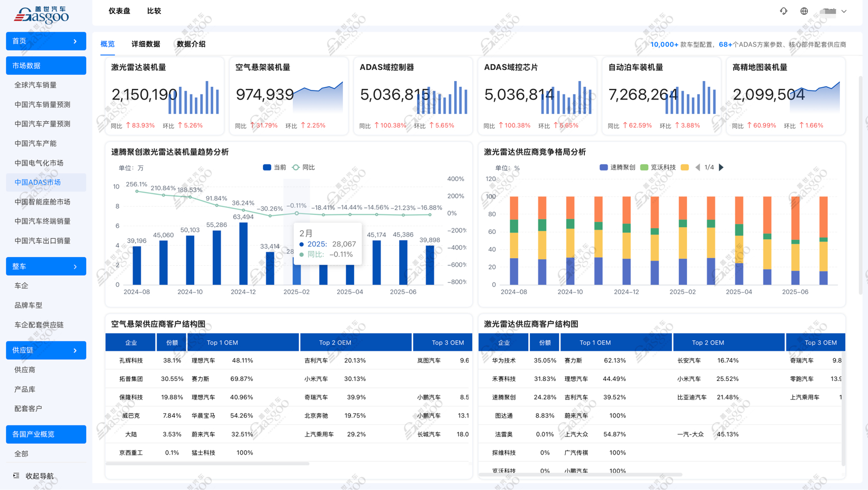Image resolution: width=868 pixels, height=490 pixels.
Task: Click the main page vertical scrollbar
Action: point(861,185)
